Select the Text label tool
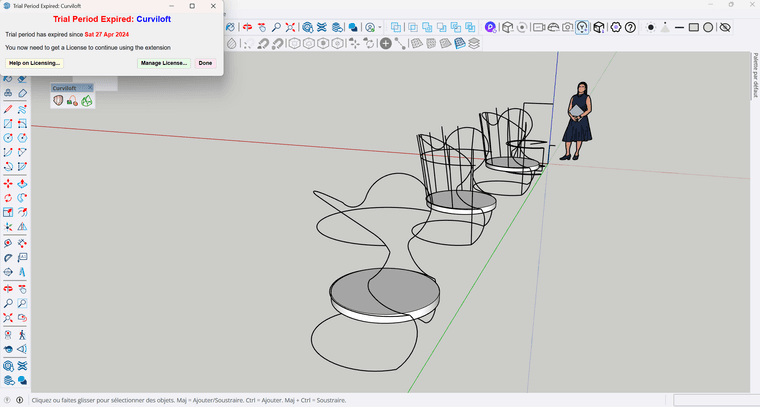The height and width of the screenshot is (407, 760). tap(22, 258)
